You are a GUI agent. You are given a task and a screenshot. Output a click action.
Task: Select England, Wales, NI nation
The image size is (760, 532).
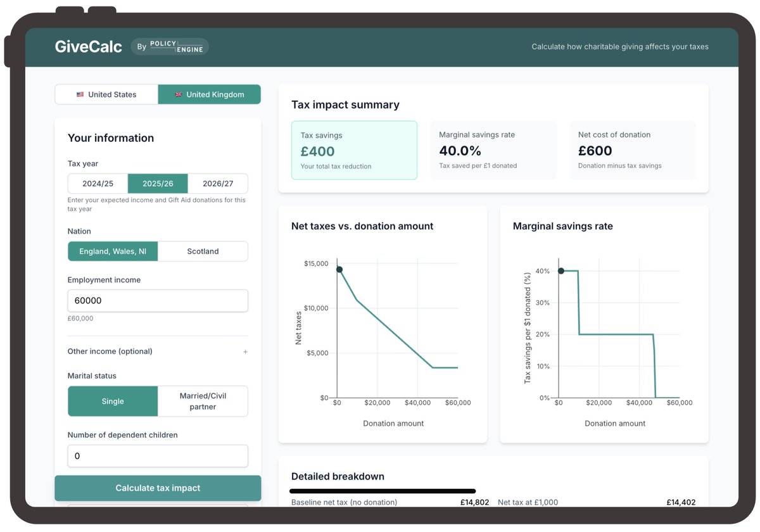point(113,251)
